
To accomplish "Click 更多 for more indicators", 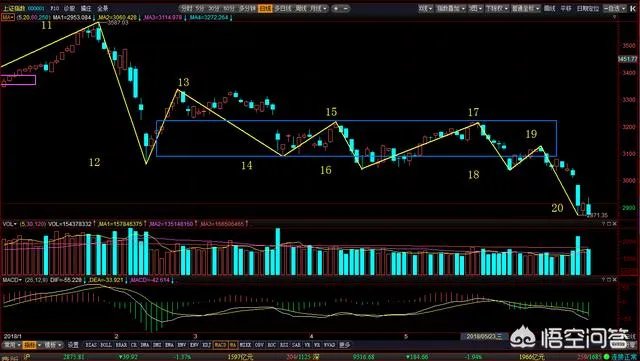I will pyautogui.click(x=344, y=345).
